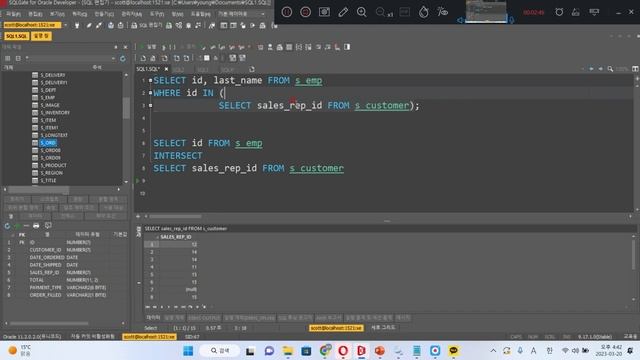Click the recorder alarm clock timer icon
640x360 pixels.
[559, 12]
